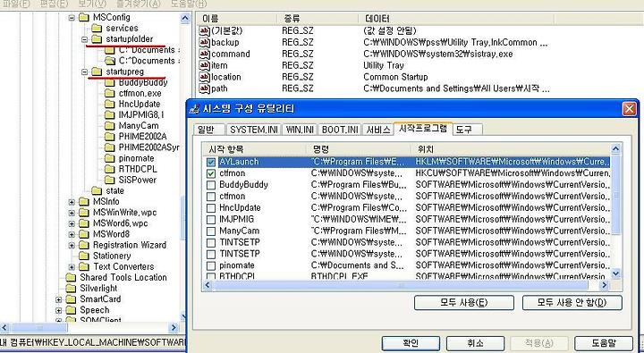Click the services folder icon
The image size is (644, 353).
tap(97, 28)
